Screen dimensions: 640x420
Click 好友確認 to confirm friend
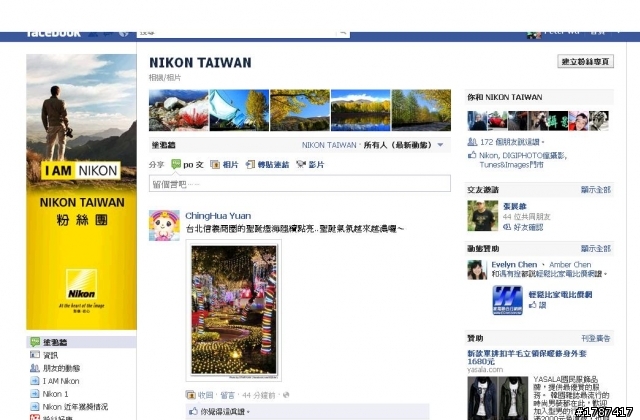point(528,227)
